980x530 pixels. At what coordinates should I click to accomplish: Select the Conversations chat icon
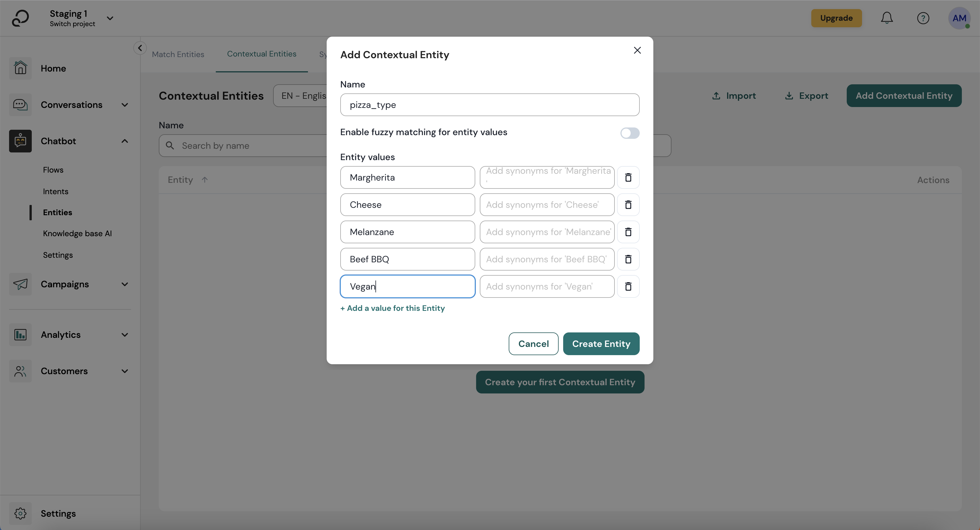point(20,105)
